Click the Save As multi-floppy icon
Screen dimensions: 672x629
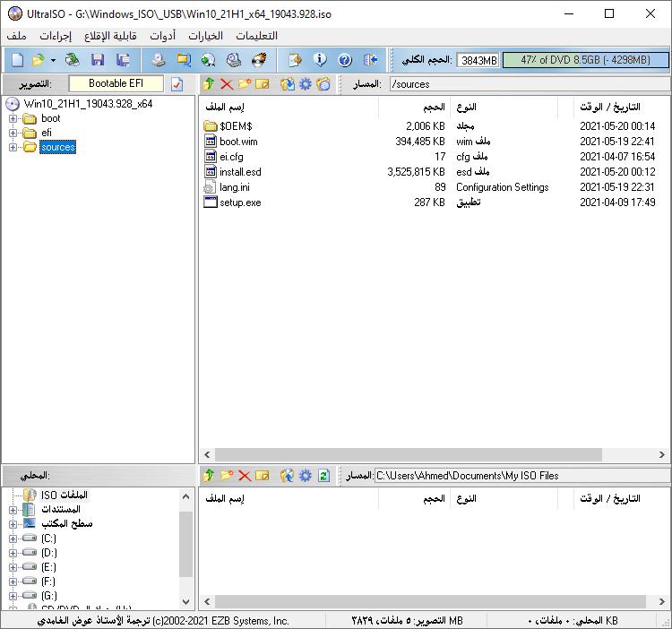point(123,60)
